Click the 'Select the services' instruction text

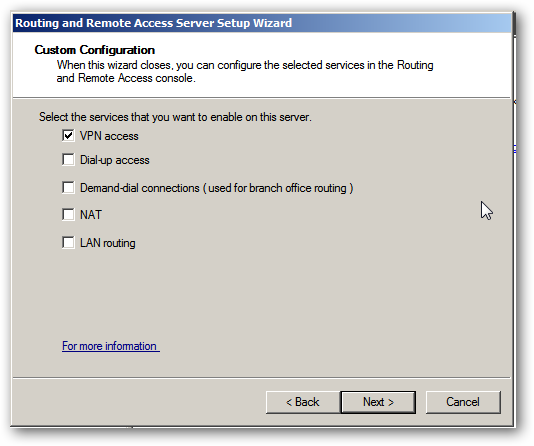[175, 117]
